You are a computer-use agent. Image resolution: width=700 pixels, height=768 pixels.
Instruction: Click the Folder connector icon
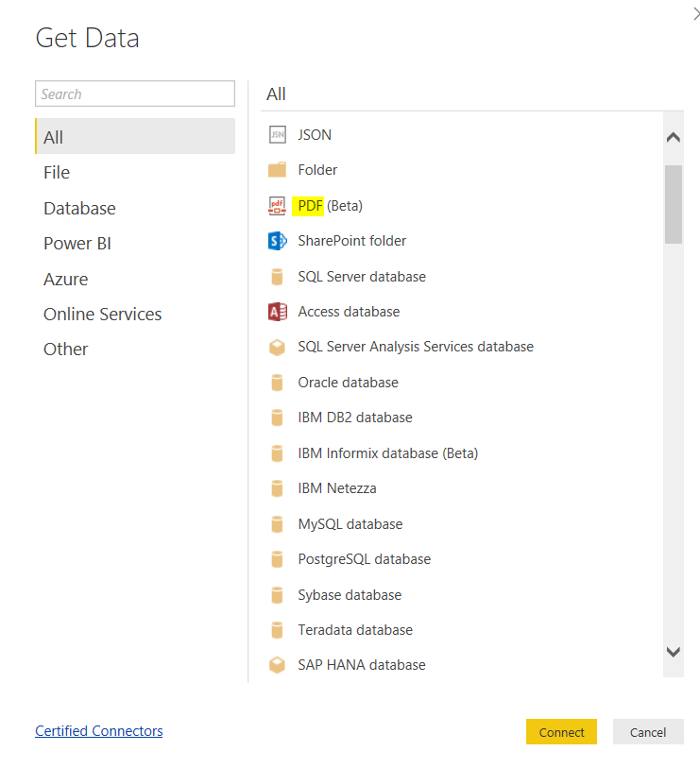pyautogui.click(x=277, y=170)
